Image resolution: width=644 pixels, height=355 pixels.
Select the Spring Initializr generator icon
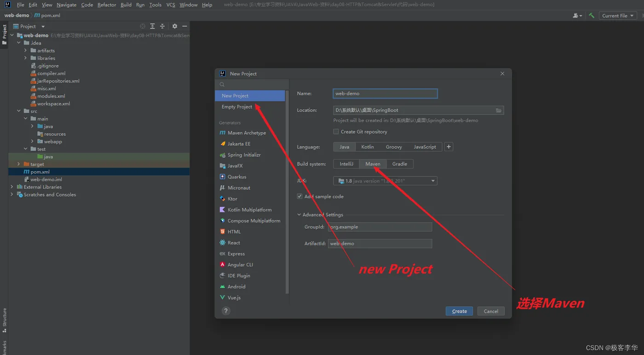tap(223, 155)
